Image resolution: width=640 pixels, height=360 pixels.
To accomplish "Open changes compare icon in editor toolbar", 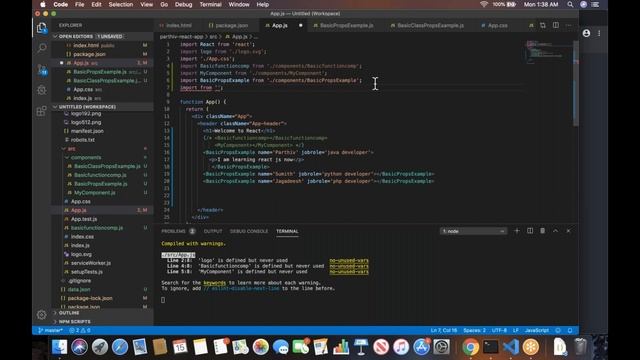I will point(543,25).
